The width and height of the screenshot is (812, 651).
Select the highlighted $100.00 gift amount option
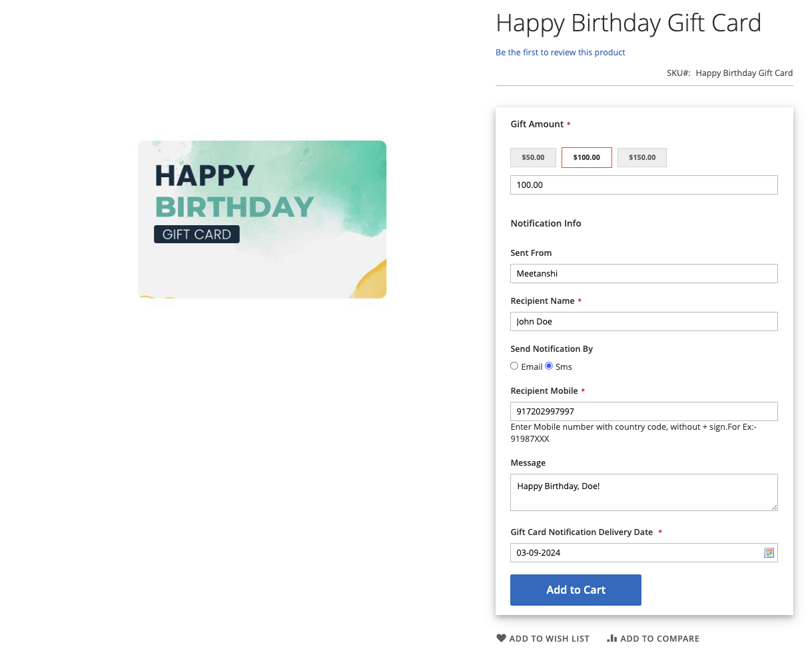click(x=586, y=157)
